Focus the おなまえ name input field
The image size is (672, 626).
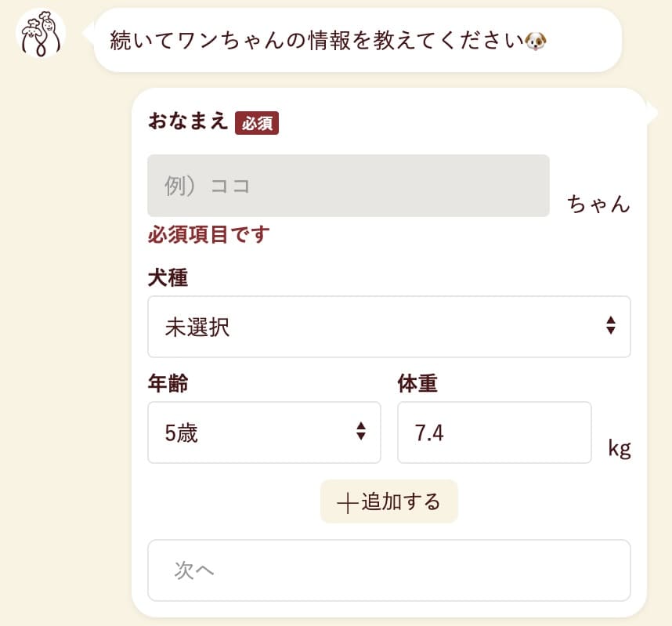[x=348, y=186]
